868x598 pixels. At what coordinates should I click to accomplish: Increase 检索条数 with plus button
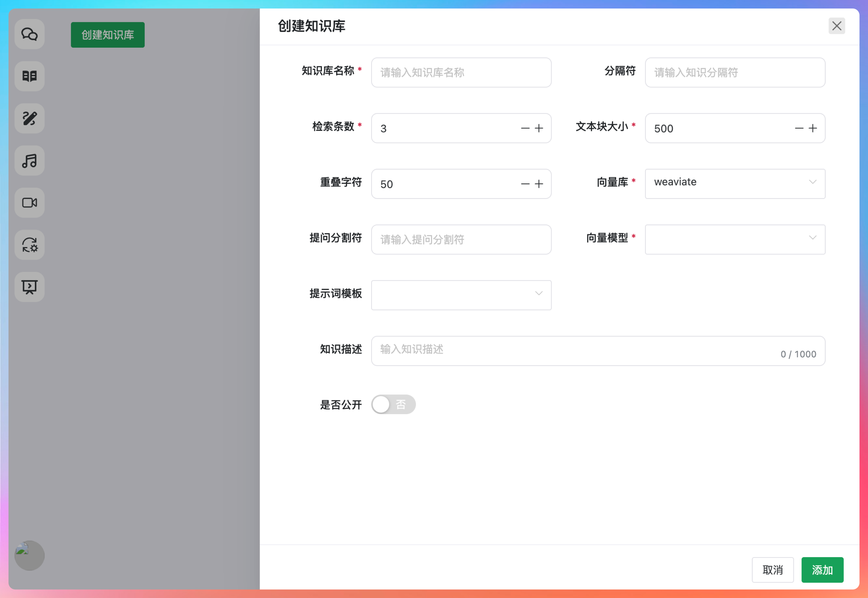coord(539,129)
